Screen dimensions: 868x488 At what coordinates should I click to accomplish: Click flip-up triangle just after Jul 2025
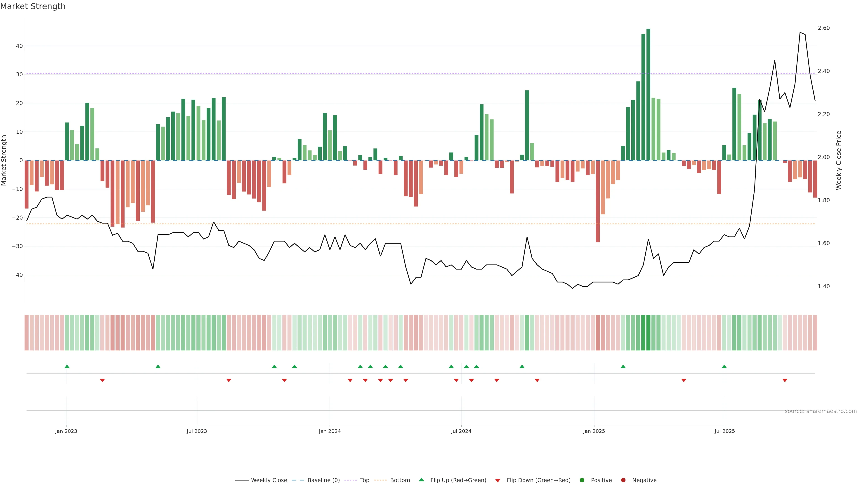pyautogui.click(x=724, y=366)
